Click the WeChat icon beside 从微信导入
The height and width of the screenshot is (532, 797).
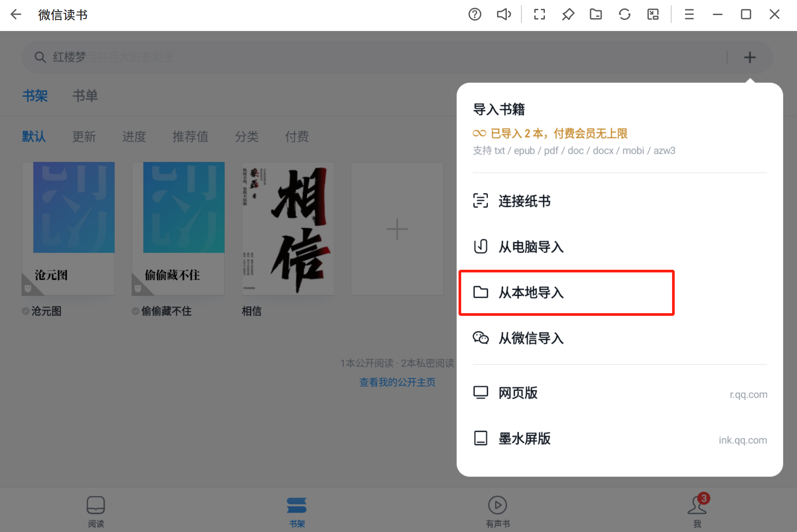point(481,338)
